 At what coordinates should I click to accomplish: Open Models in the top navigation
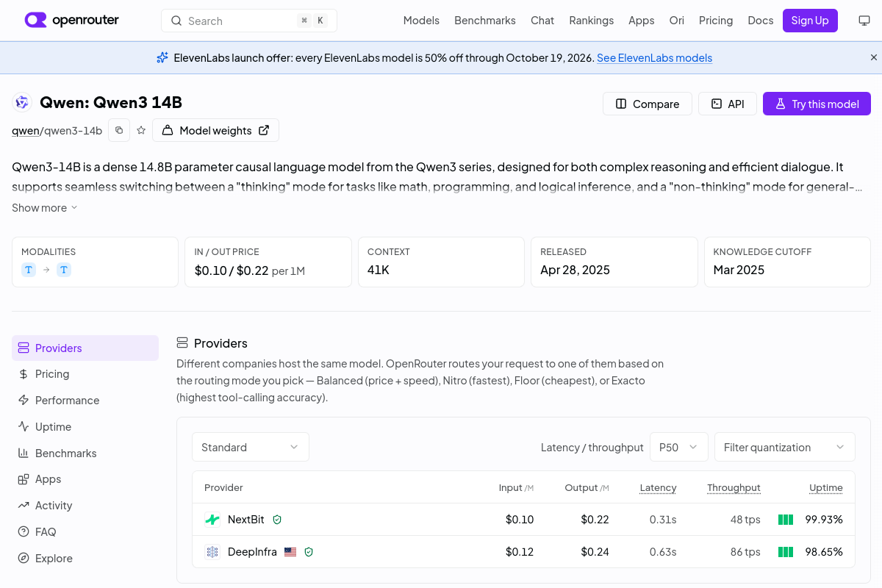click(x=421, y=21)
